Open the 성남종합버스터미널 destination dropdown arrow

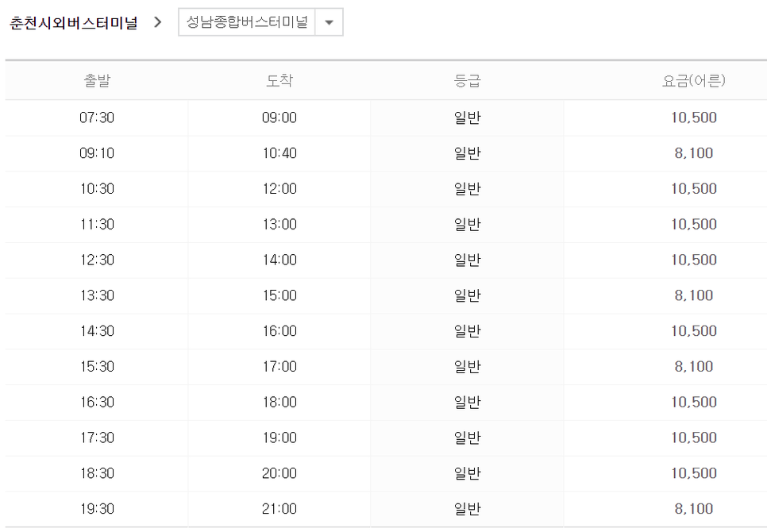pyautogui.click(x=330, y=22)
